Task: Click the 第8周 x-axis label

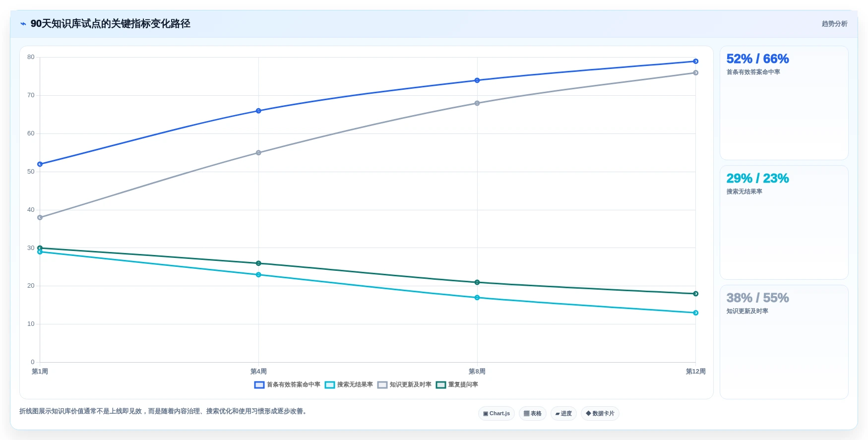Action: pyautogui.click(x=477, y=372)
